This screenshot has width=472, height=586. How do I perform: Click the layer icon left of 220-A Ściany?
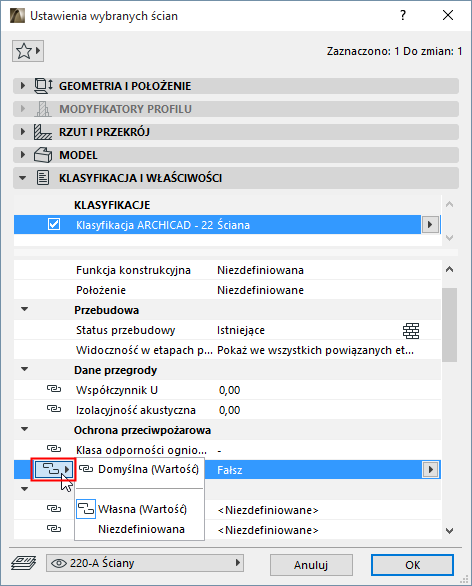24,563
